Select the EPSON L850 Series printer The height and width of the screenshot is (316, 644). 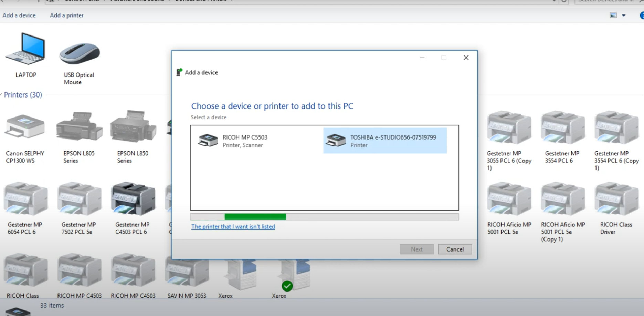133,128
